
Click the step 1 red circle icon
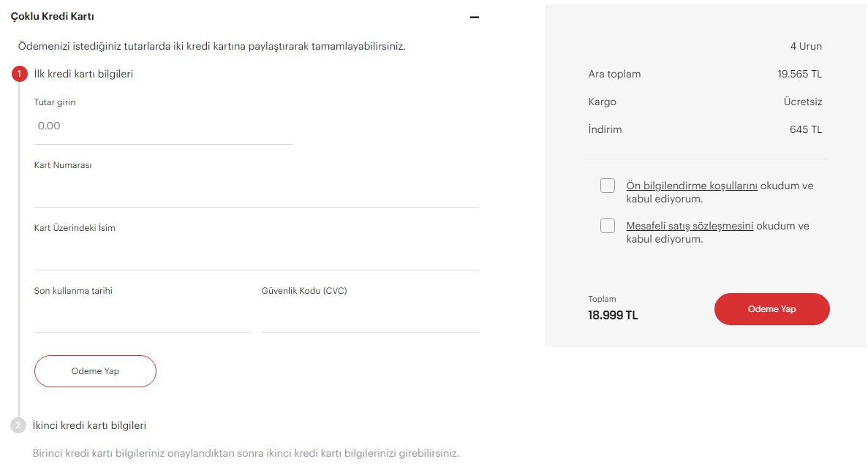[19, 74]
